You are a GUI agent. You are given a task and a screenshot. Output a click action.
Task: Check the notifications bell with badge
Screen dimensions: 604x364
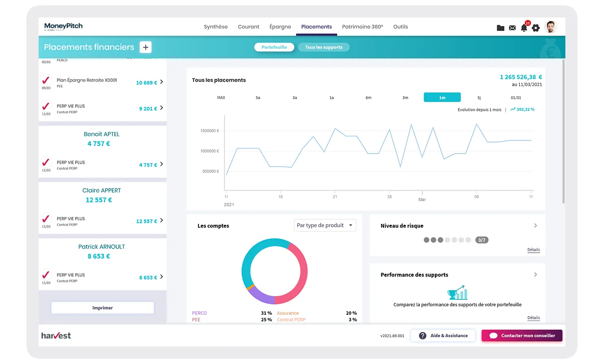click(525, 27)
